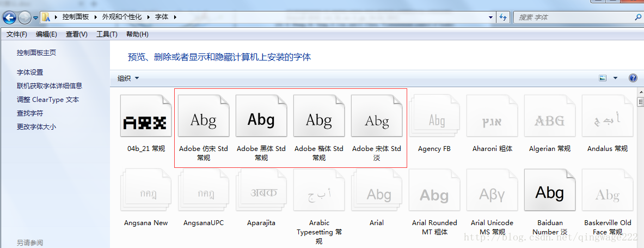Expand the arrow after 外观和个性化 breadcrumb

[149, 17]
